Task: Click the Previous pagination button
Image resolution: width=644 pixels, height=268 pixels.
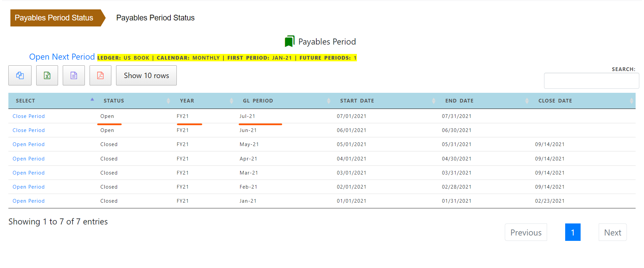Action: 526,232
